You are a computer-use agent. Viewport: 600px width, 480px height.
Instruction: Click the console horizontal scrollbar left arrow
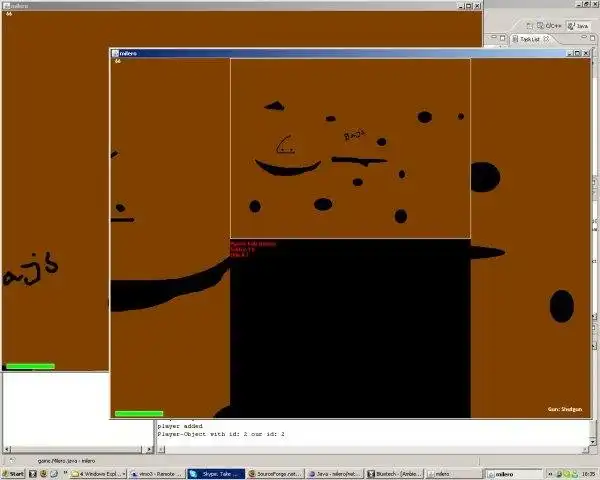click(161, 449)
